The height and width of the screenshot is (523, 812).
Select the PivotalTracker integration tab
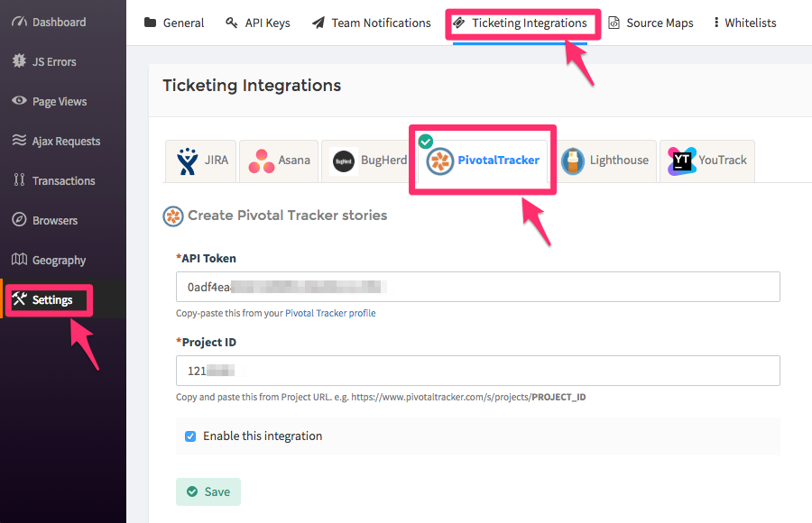click(483, 161)
